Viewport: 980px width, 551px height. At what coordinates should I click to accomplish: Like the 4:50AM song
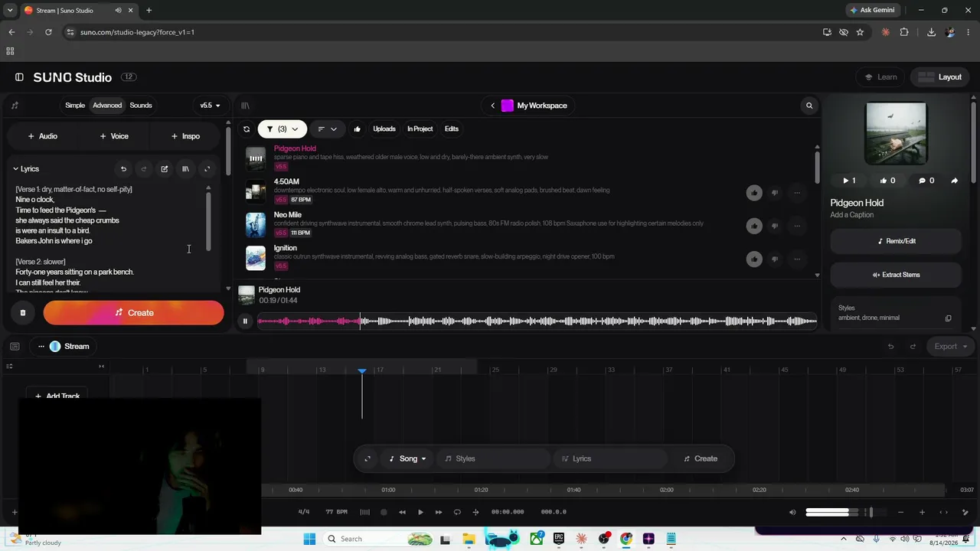click(x=754, y=193)
